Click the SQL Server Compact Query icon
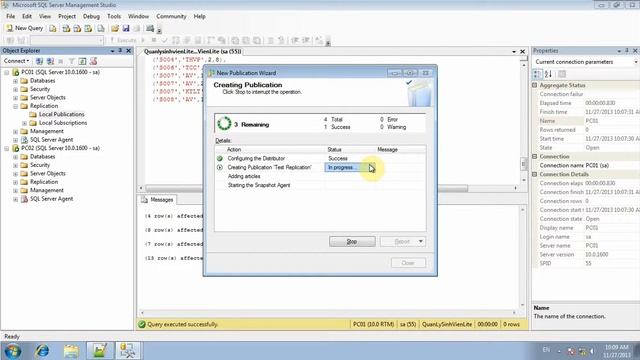This screenshot has width=640, height=360. [x=101, y=28]
